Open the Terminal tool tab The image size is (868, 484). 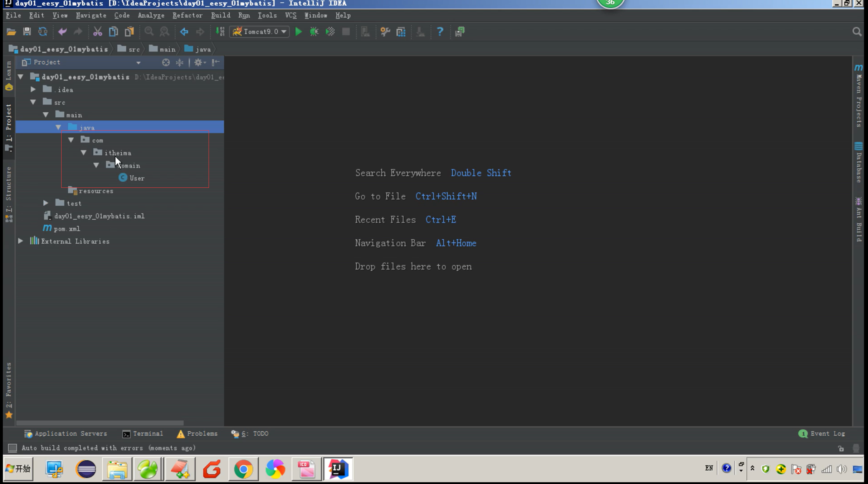(143, 434)
